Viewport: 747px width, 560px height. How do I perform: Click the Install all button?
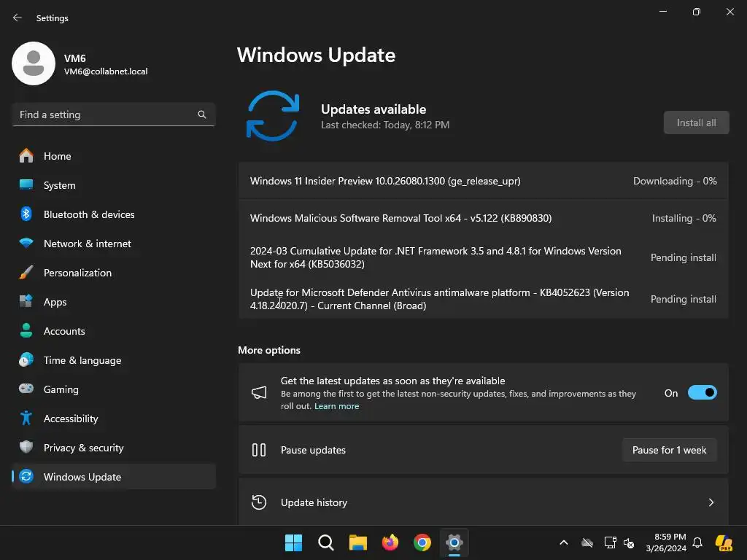696,122
